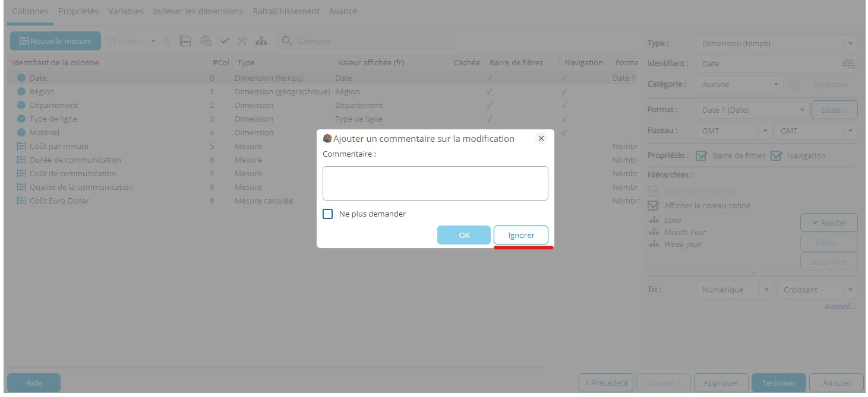The width and height of the screenshot is (868, 397).
Task: Click the cube icon beside Région
Action: pyautogui.click(x=21, y=91)
